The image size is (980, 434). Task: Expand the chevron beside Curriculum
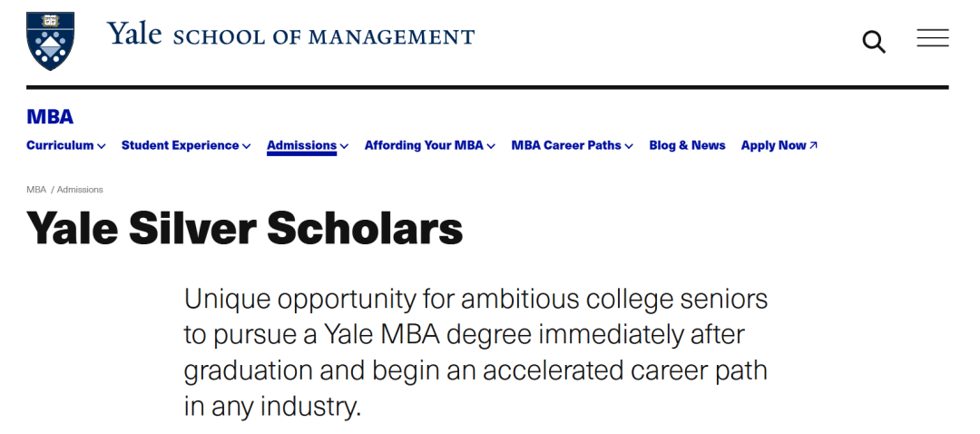point(102,146)
